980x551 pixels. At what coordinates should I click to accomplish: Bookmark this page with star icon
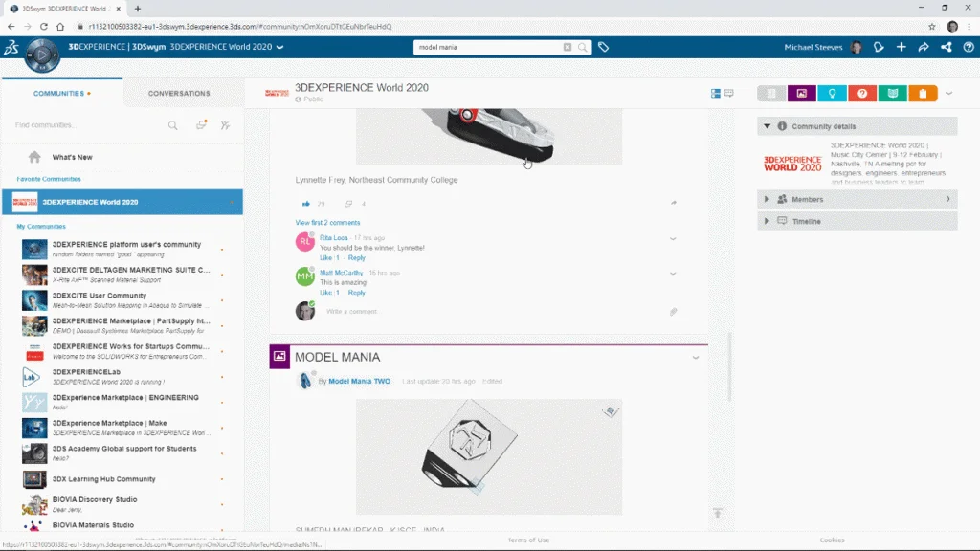click(x=932, y=26)
